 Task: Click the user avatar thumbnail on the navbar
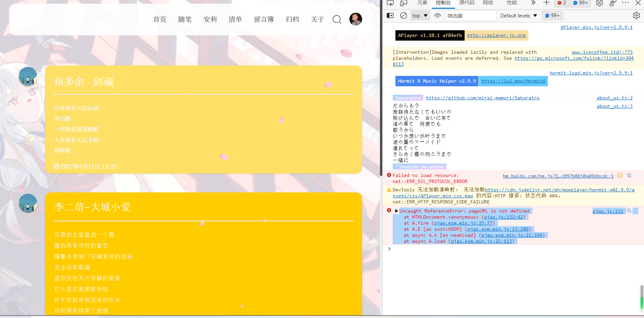(355, 19)
